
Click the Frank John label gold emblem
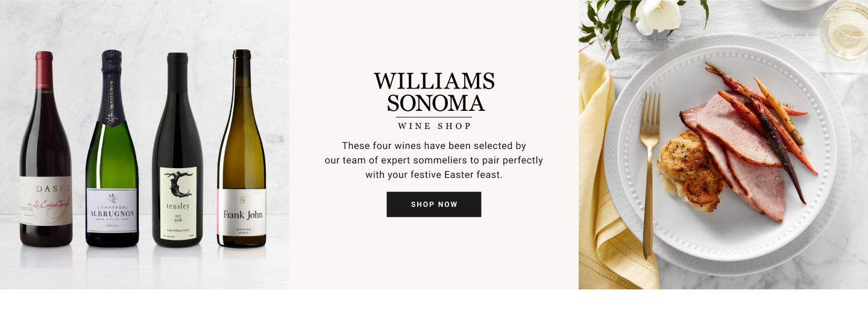tap(242, 199)
